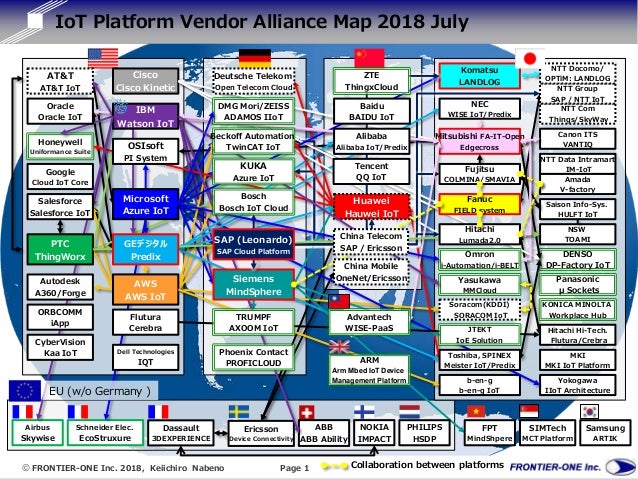Click the Taiwan flag above Advantech

(339, 301)
